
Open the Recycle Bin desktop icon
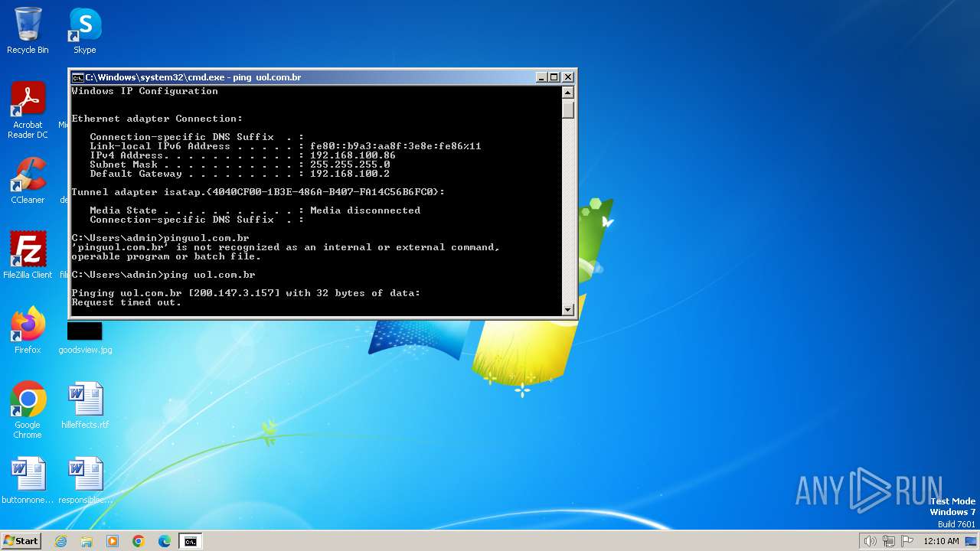click(x=28, y=31)
